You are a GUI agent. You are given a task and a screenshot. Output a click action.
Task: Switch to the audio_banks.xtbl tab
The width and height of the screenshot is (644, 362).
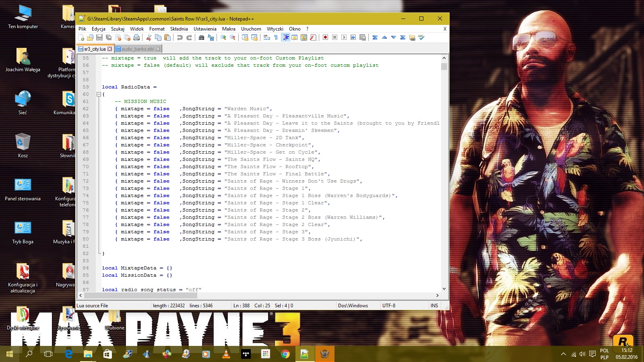pos(138,49)
